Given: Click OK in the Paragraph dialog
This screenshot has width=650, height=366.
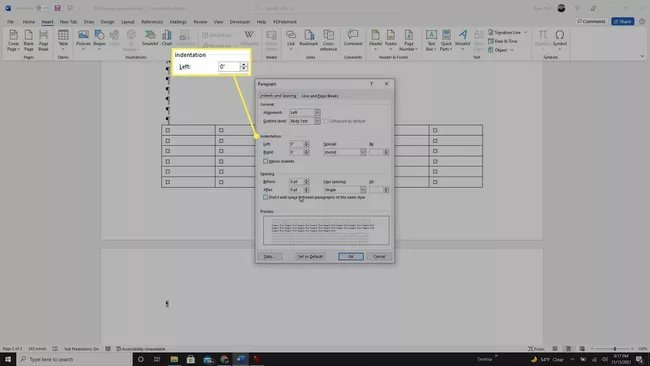Looking at the screenshot, I should click(351, 257).
